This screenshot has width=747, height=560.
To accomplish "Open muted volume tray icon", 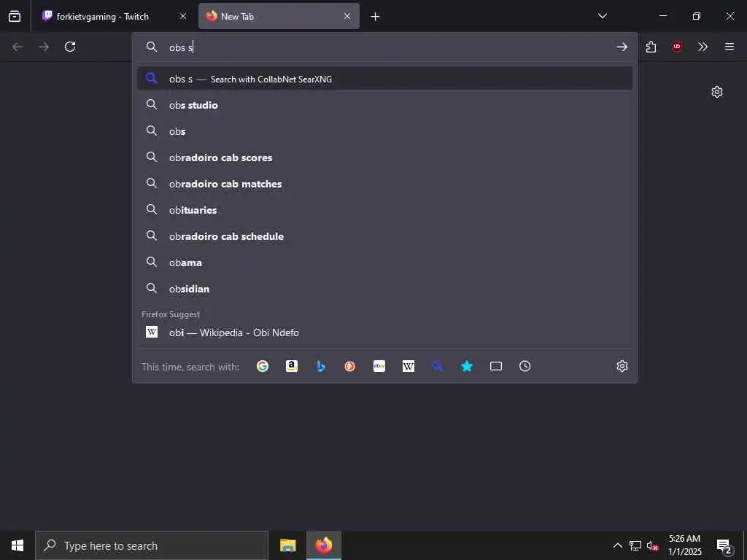I will pos(652,545).
